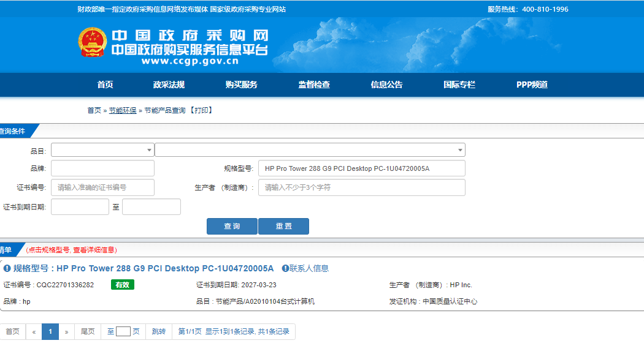This screenshot has width=644, height=343.
Task: Open the first 品目 category dropdown
Action: click(102, 149)
